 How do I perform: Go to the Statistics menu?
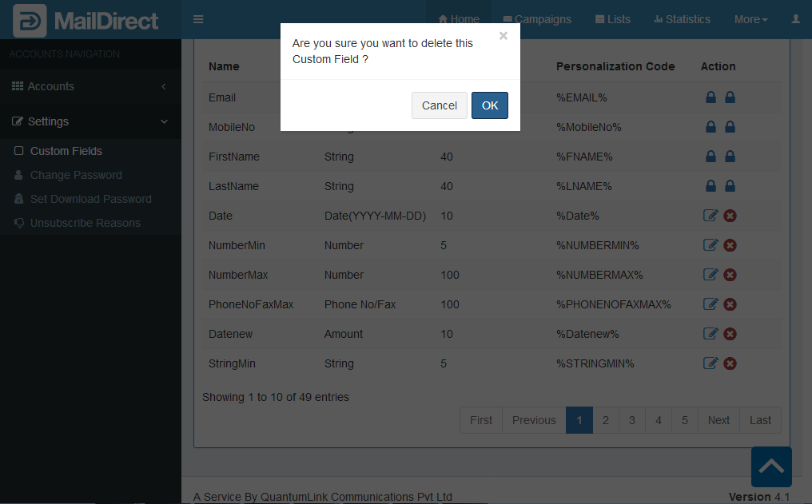click(x=682, y=19)
